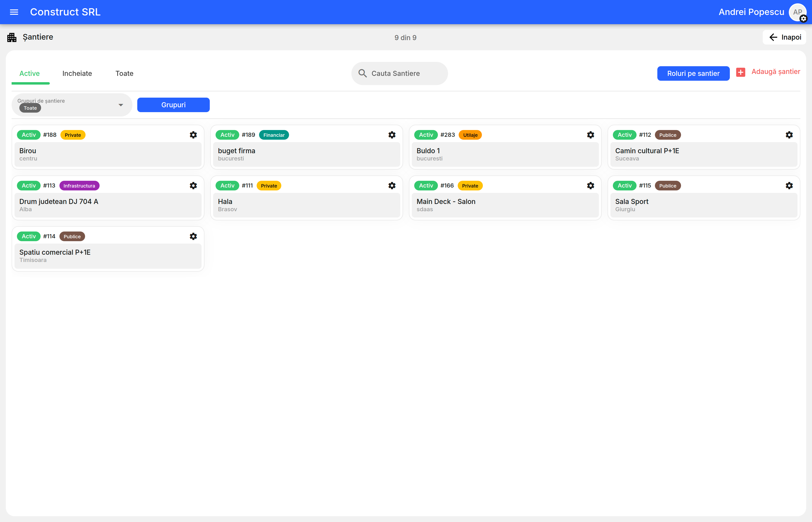Screen dimensions: 812x522
Task: Click the Toate chip in group filter
Action: pos(30,108)
